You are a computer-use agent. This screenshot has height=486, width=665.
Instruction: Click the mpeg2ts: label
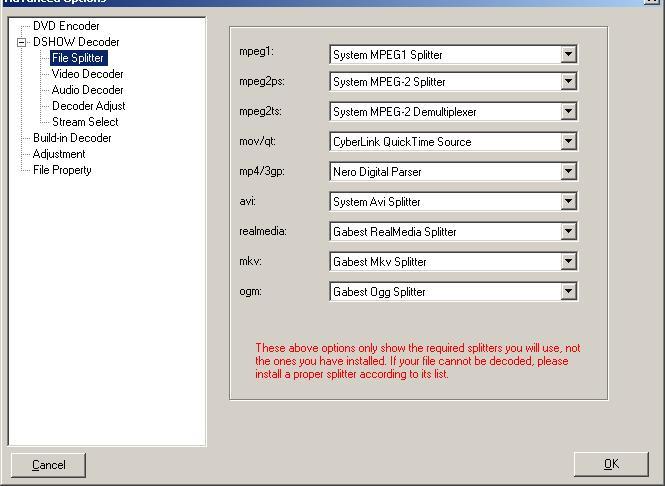260,111
